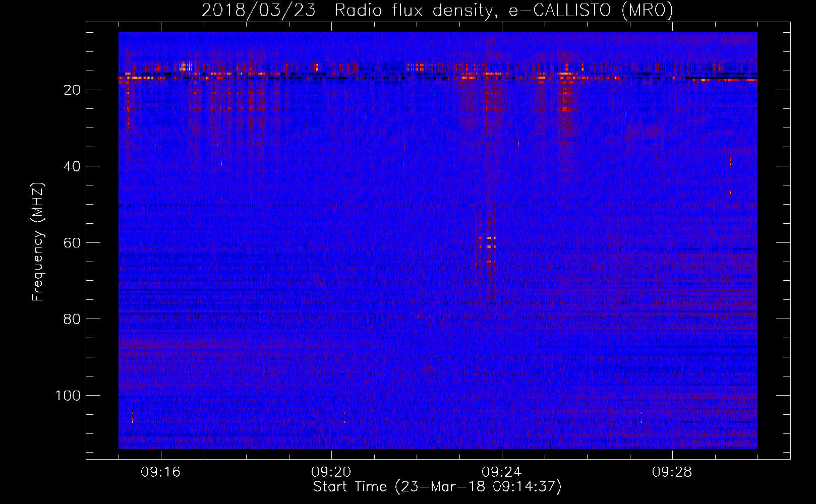Image resolution: width=816 pixels, height=504 pixels.
Task: Click the 09:28 time tick label
Action: [x=672, y=472]
